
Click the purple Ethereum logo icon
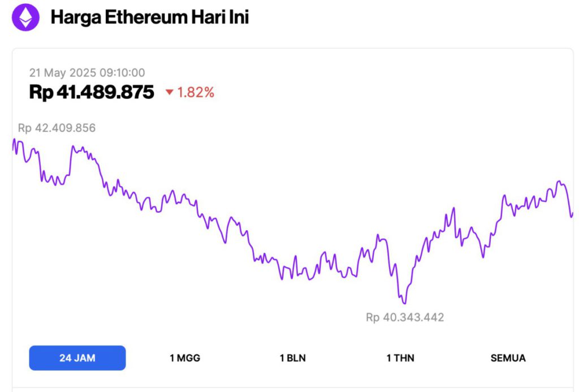25,18
